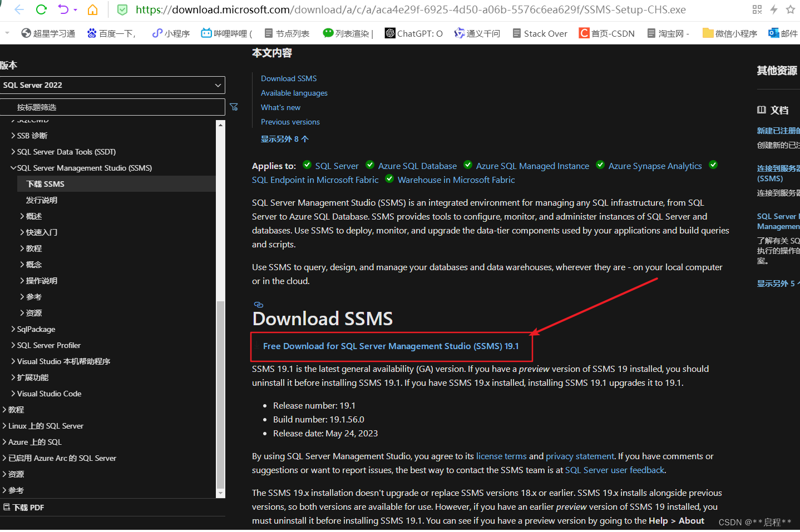Expand 快速入门 tree node
800x532 pixels.
pyautogui.click(x=22, y=232)
